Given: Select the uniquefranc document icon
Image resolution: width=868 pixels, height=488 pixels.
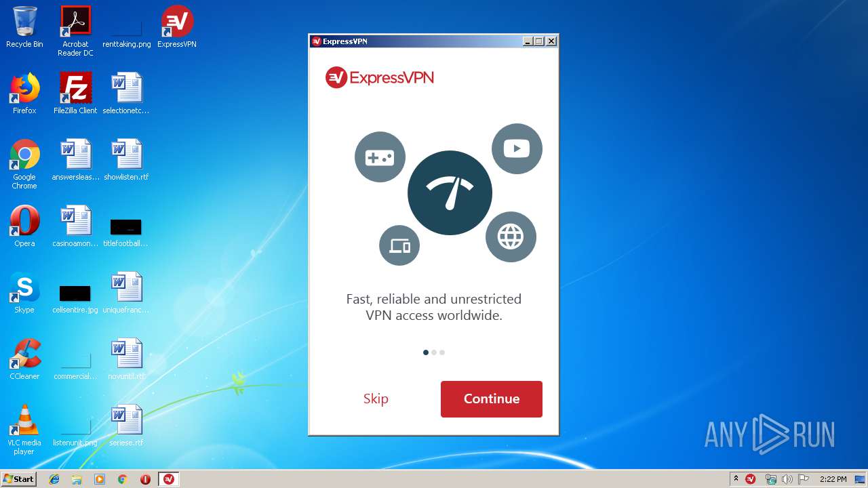Looking at the screenshot, I should pyautogui.click(x=126, y=293).
